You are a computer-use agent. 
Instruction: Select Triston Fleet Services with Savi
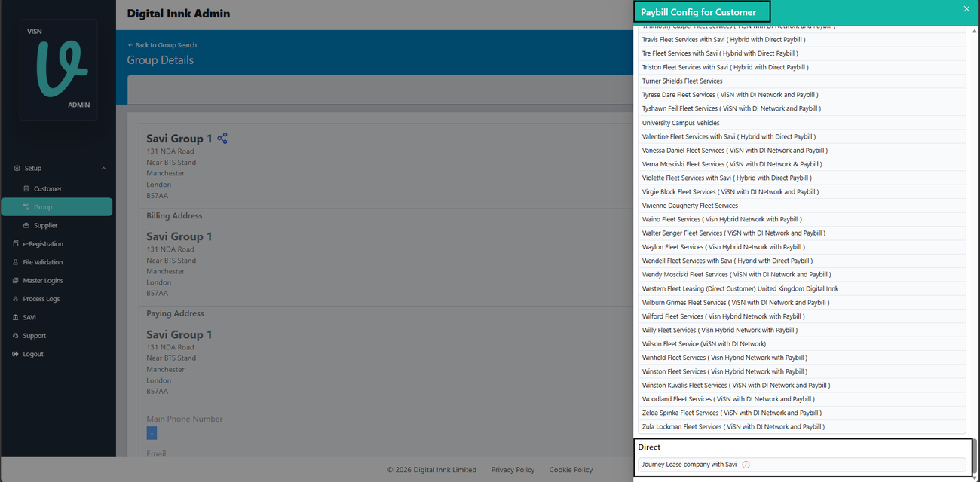[x=801, y=67]
